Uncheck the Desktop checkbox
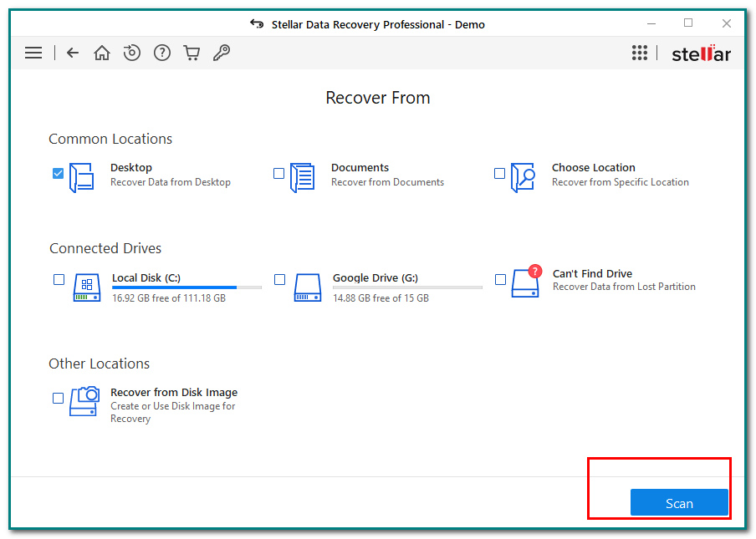This screenshot has height=539, width=756. click(58, 174)
